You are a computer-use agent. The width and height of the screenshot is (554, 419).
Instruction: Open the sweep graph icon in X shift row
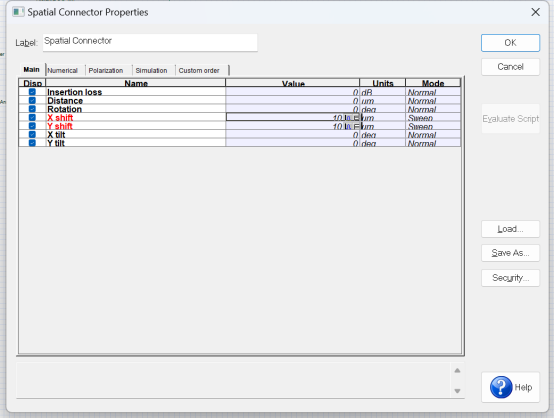348,118
